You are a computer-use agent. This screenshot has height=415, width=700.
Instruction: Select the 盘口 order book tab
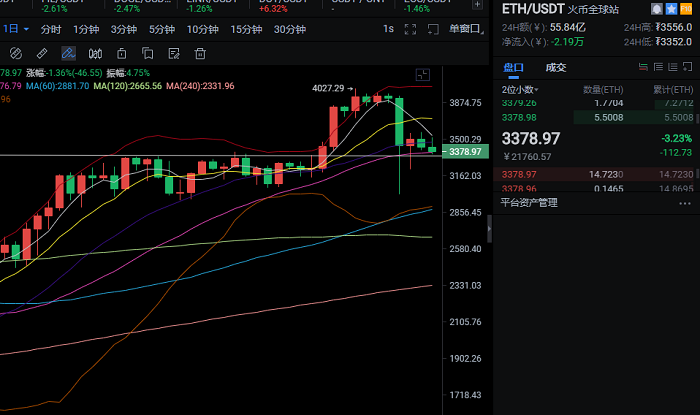(512, 68)
